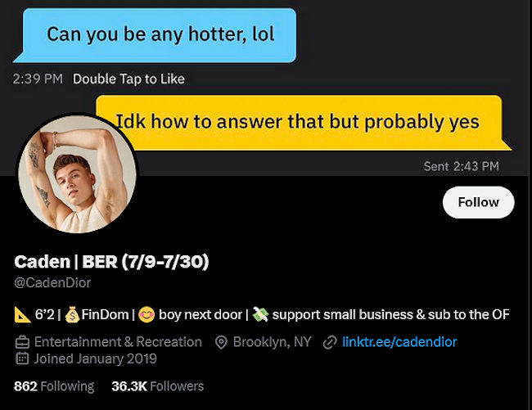Image resolution: width=532 pixels, height=410 pixels.
Task: Select the blue 'Can you be any hotter' message
Action: pyautogui.click(x=155, y=35)
